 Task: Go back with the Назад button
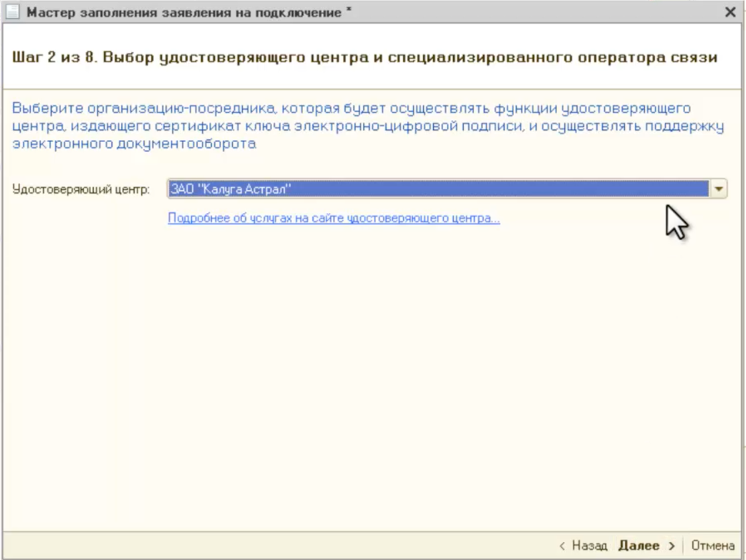583,546
